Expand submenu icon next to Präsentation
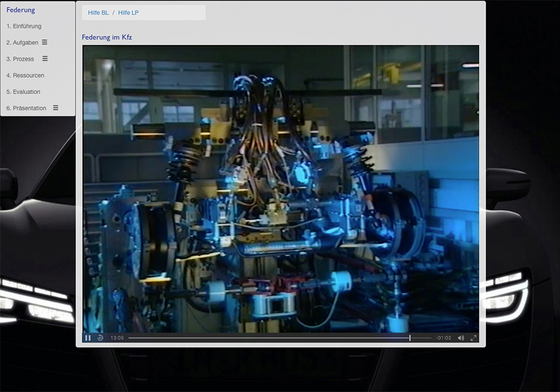 (x=55, y=108)
